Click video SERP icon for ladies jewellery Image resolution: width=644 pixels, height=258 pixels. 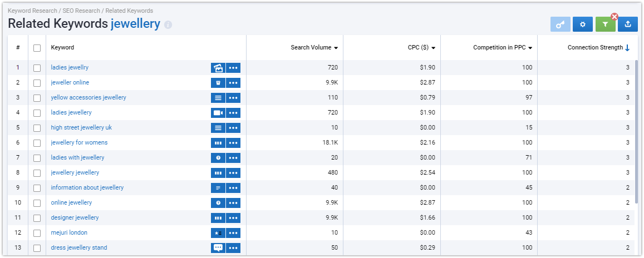tap(218, 113)
